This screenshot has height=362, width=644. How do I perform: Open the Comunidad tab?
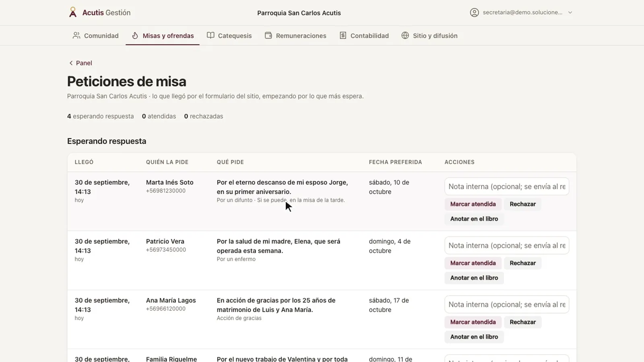pyautogui.click(x=96, y=35)
